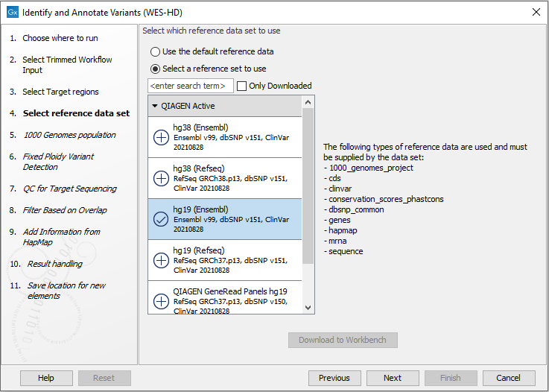Image resolution: width=549 pixels, height=392 pixels.
Task: Click the Previous button
Action: [x=334, y=378]
